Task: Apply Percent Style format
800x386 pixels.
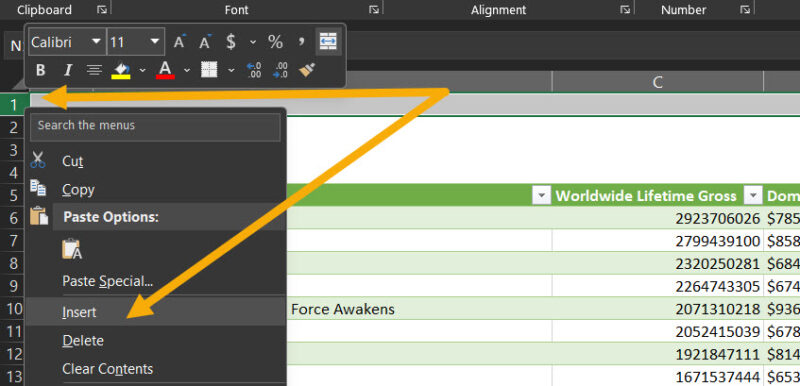Action: [276, 42]
